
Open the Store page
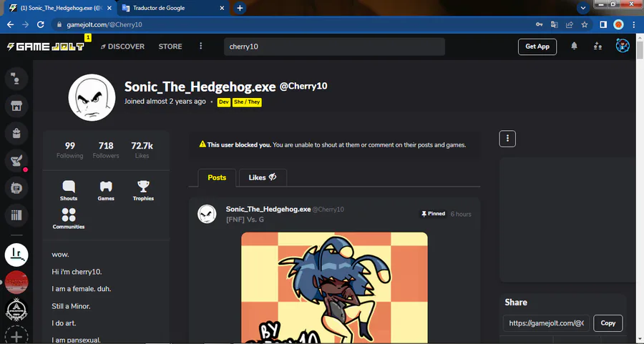(170, 46)
